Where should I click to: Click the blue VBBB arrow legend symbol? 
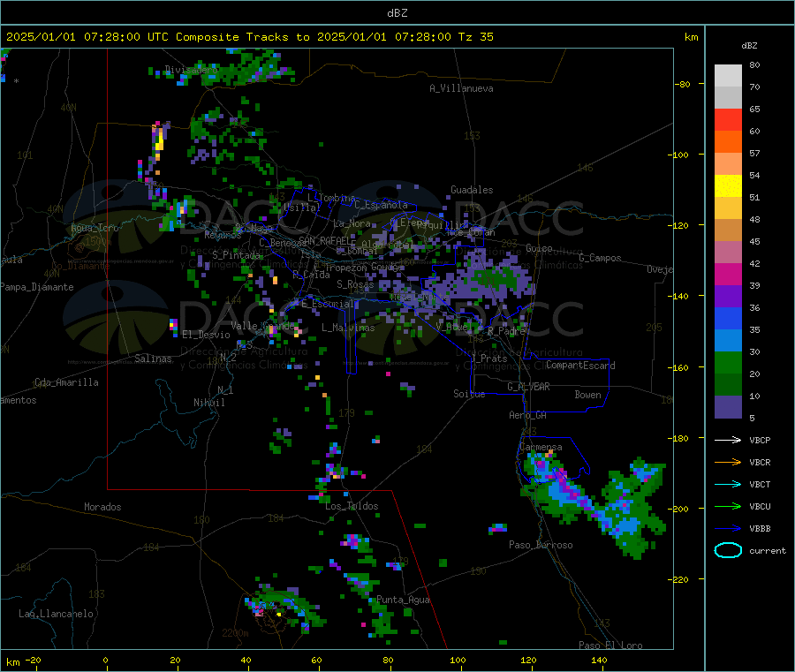(x=728, y=529)
